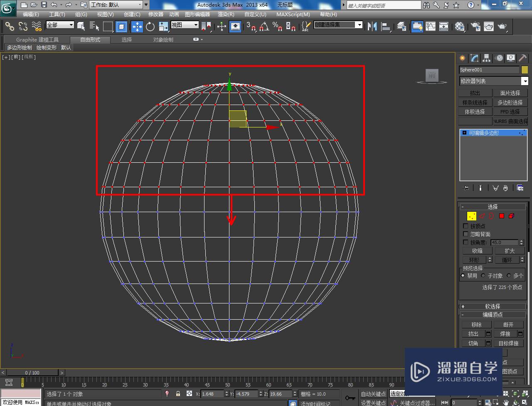Expand the 可编辑多边形 stack entry
The height and width of the screenshot is (406, 532).
pos(464,133)
